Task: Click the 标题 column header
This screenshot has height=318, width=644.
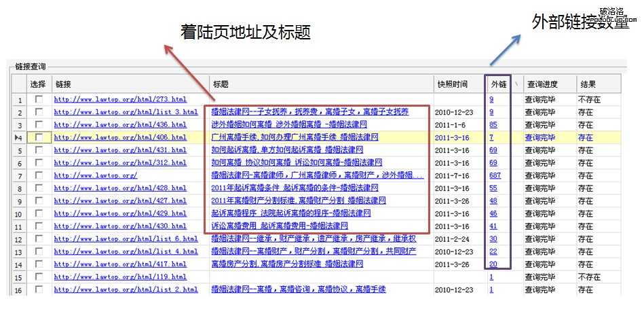Action: (220, 85)
